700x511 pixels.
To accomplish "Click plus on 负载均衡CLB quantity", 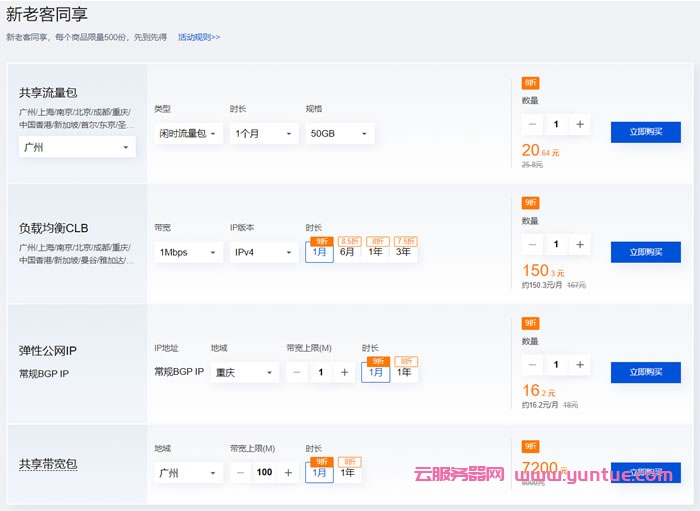I will pos(580,245).
